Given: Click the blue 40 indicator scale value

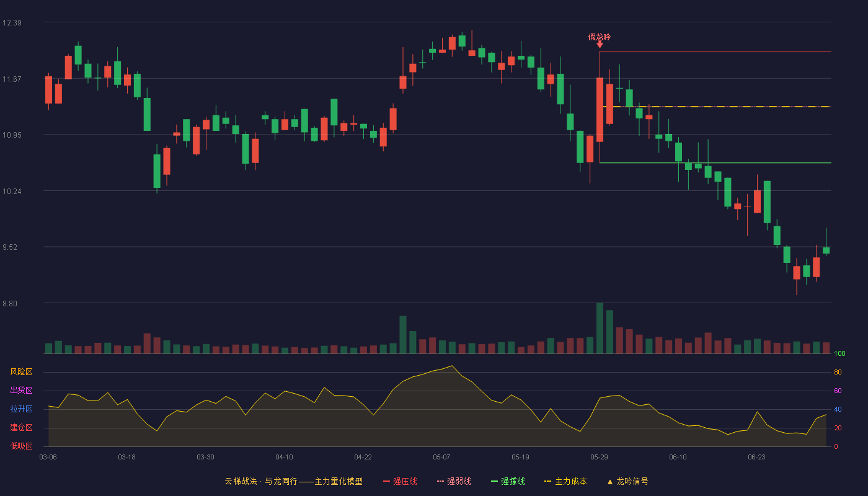Looking at the screenshot, I should point(838,410).
